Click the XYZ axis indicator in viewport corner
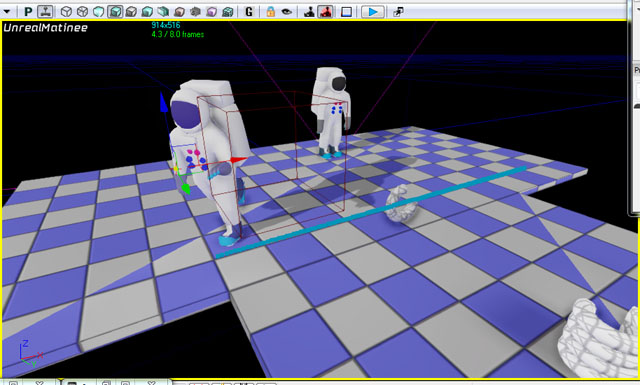The width and height of the screenshot is (640, 385). (31, 354)
